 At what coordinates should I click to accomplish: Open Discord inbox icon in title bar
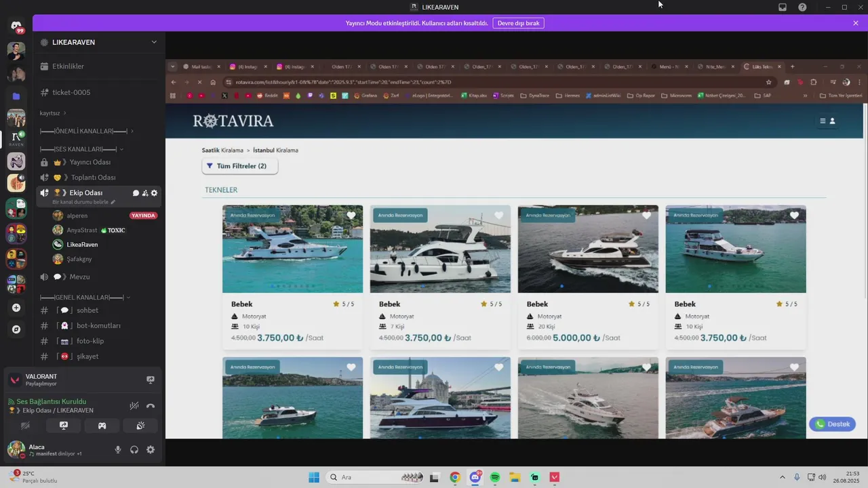coord(783,7)
